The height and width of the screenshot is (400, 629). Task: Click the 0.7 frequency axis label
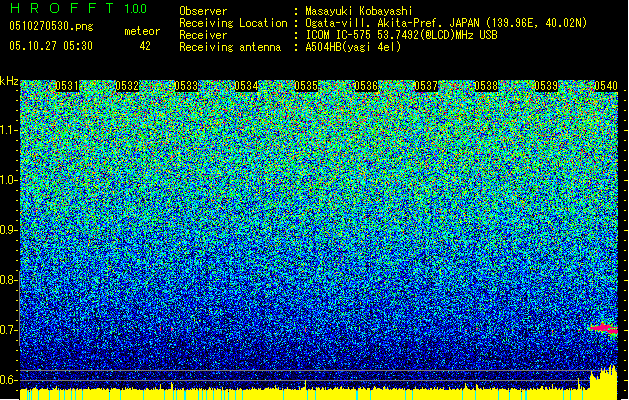click(9, 330)
